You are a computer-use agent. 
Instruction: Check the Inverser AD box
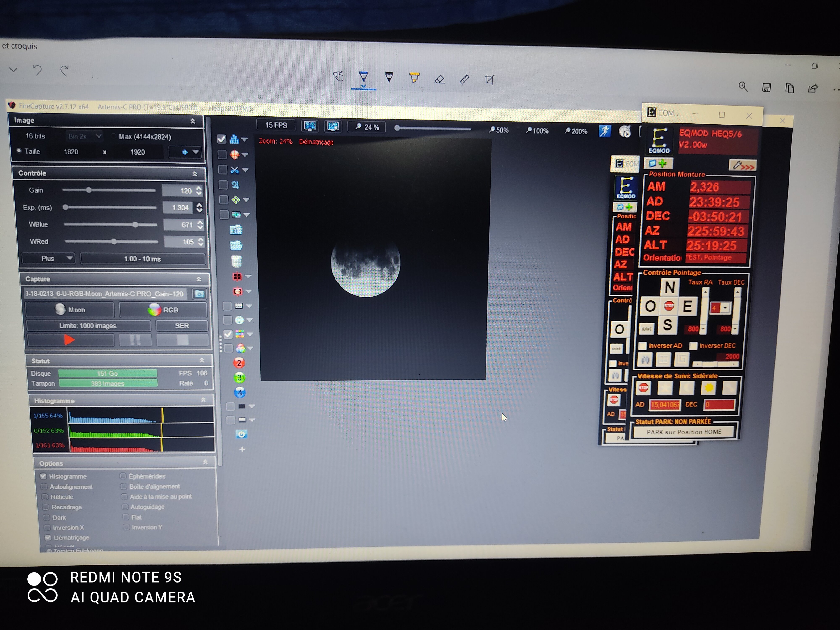[x=643, y=346]
